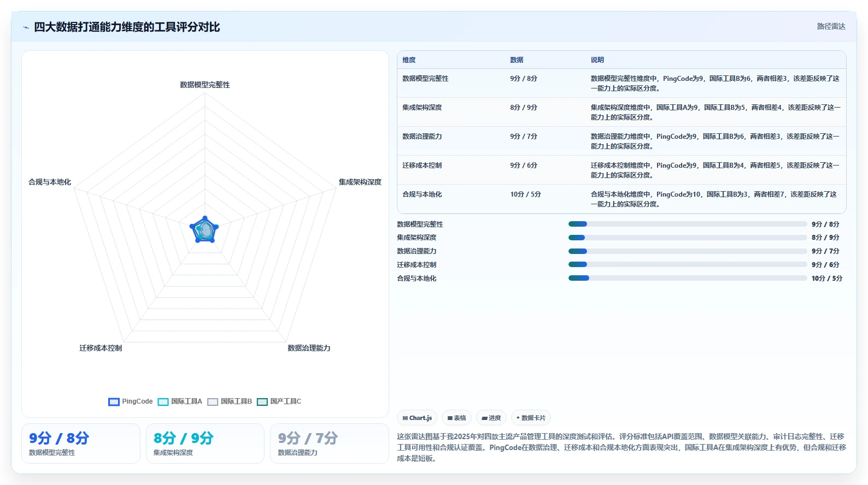Open the 9分 / 7分 数据治理能力 card
Screen dimensions: 868x485
330,443
